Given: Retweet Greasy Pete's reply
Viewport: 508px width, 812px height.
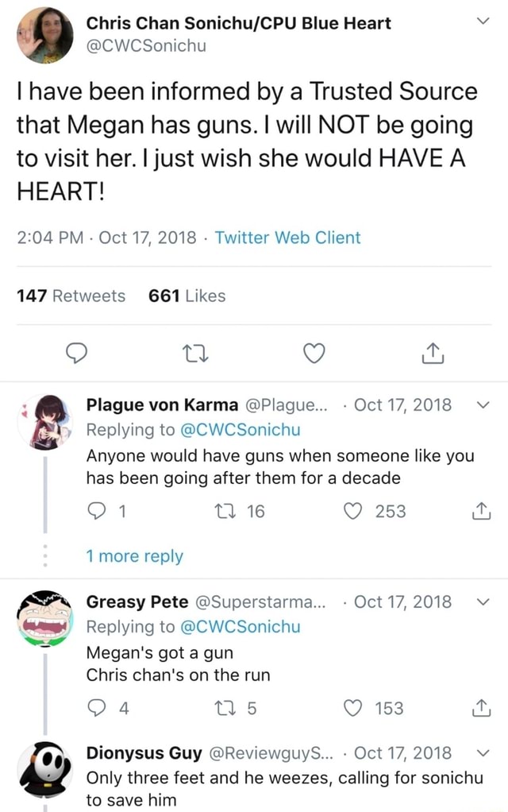Looking at the screenshot, I should [225, 708].
